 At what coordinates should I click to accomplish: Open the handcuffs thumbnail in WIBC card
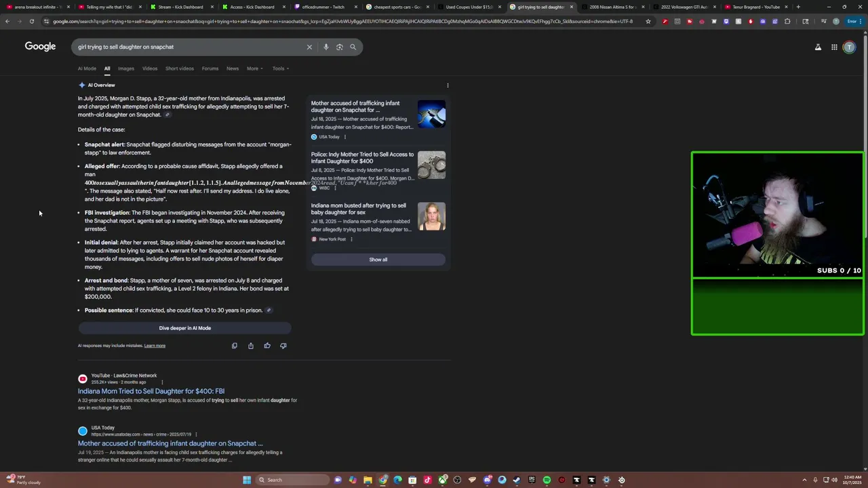tap(431, 165)
